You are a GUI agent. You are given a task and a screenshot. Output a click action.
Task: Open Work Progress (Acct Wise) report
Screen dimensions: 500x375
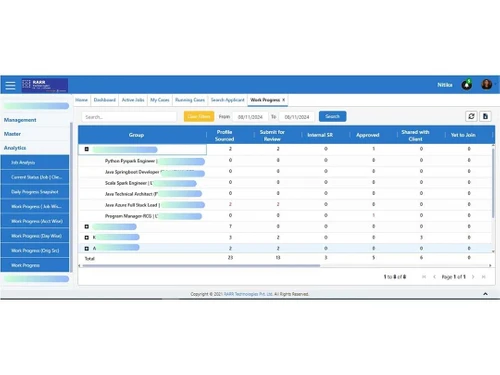[x=35, y=221]
